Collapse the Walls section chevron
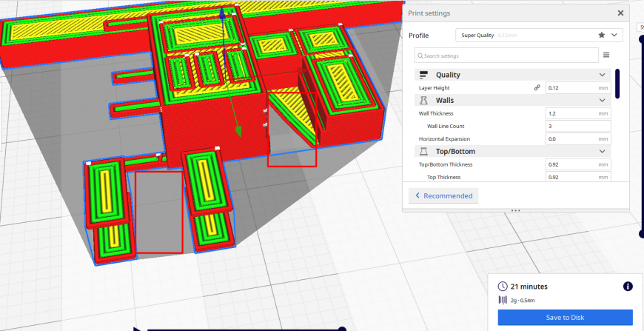644x331 pixels. click(602, 100)
